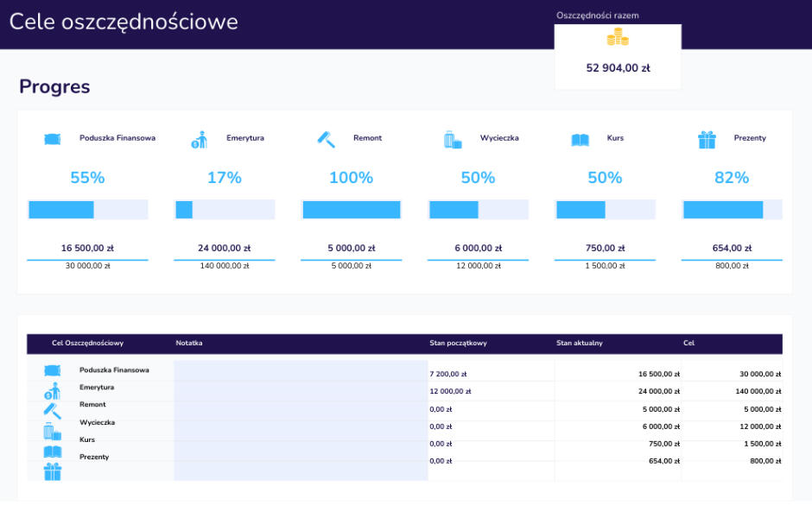This screenshot has width=812, height=518.
Task: Select the gift icon on the Prezenty card
Action: (707, 139)
